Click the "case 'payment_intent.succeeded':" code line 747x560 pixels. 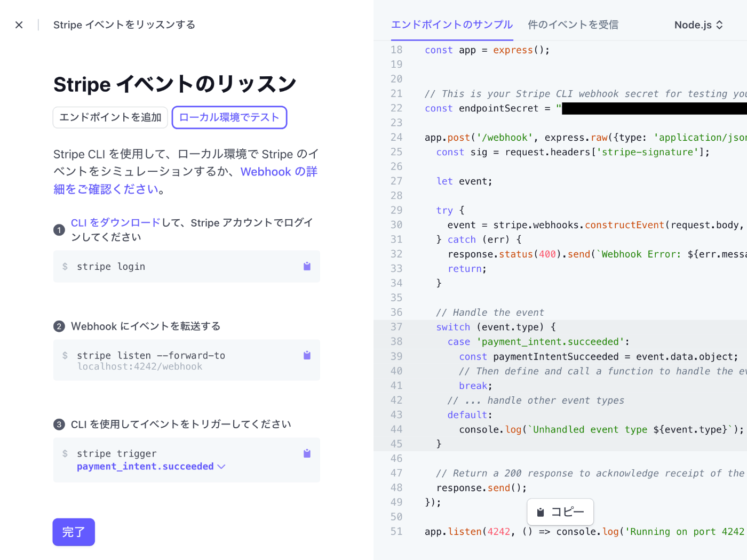point(538,342)
